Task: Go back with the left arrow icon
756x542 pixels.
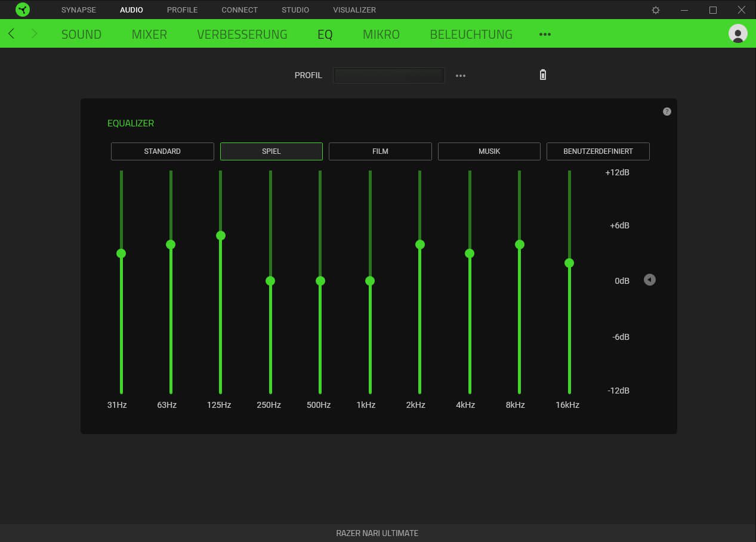Action: [11, 34]
